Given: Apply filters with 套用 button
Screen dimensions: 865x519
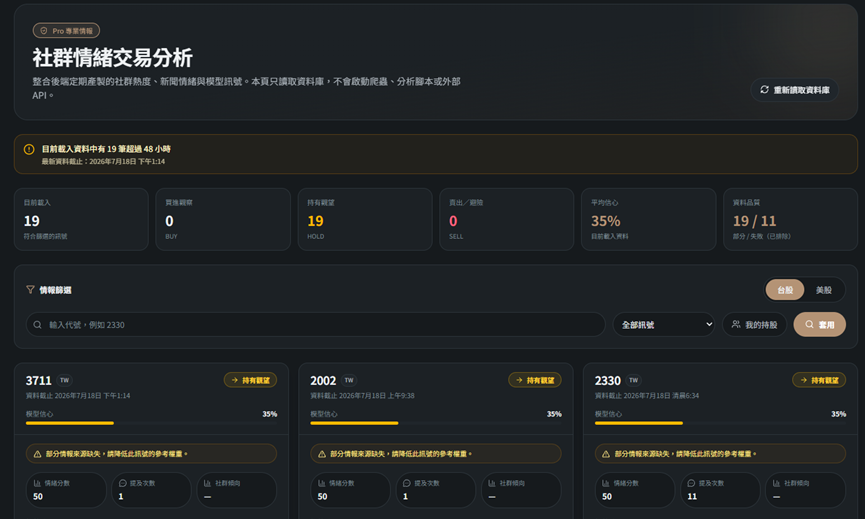Looking at the screenshot, I should pyautogui.click(x=819, y=325).
